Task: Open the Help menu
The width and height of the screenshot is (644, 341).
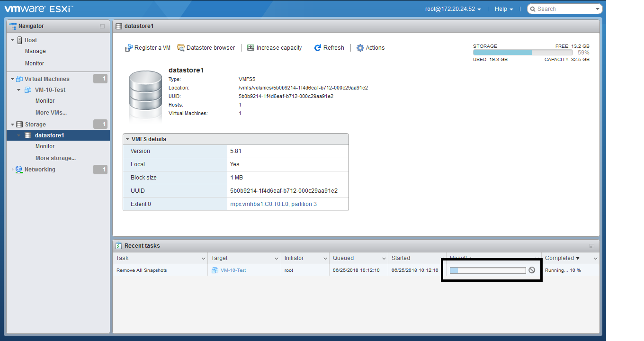Action: pos(504,9)
